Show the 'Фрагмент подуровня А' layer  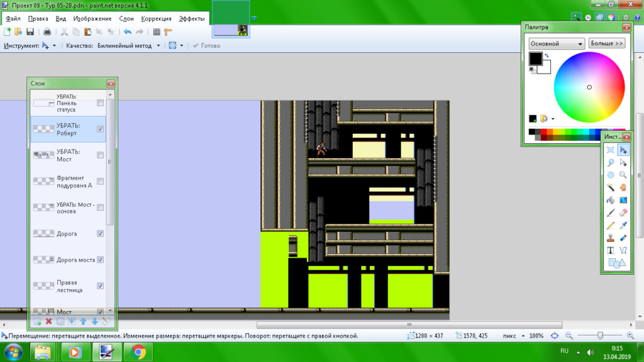pos(100,181)
